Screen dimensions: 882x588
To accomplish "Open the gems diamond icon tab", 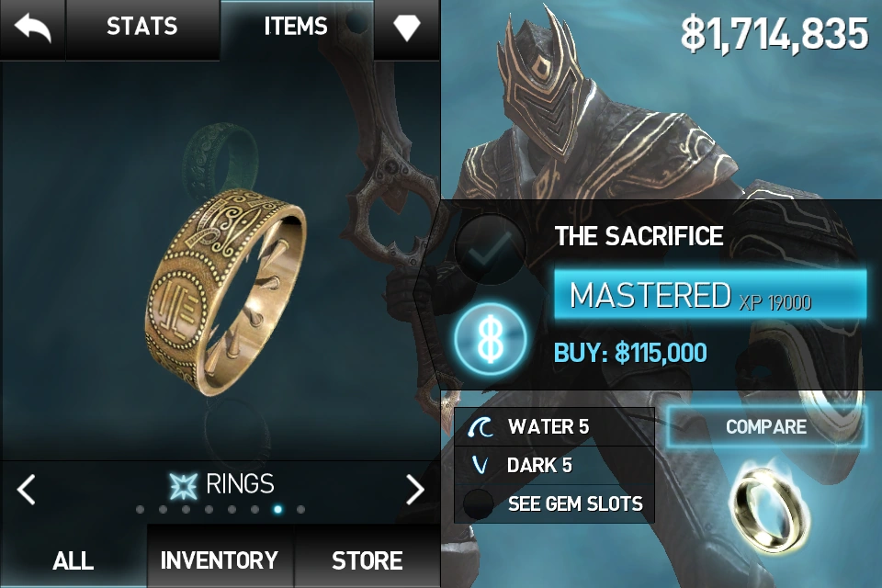I will point(407,28).
